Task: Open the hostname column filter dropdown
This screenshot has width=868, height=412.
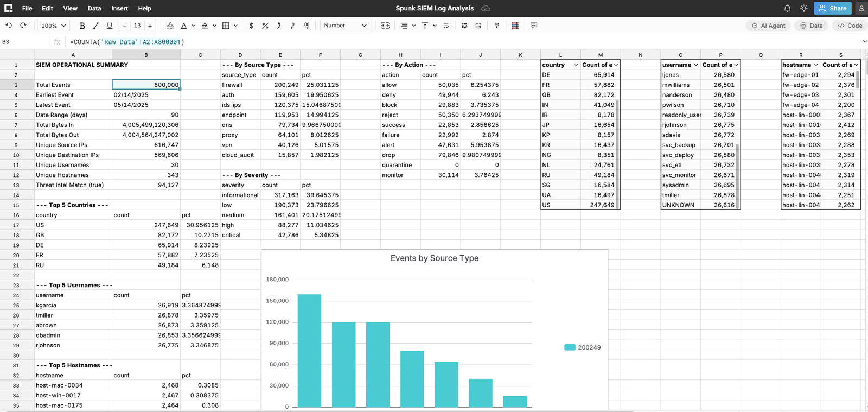Action: click(816, 65)
